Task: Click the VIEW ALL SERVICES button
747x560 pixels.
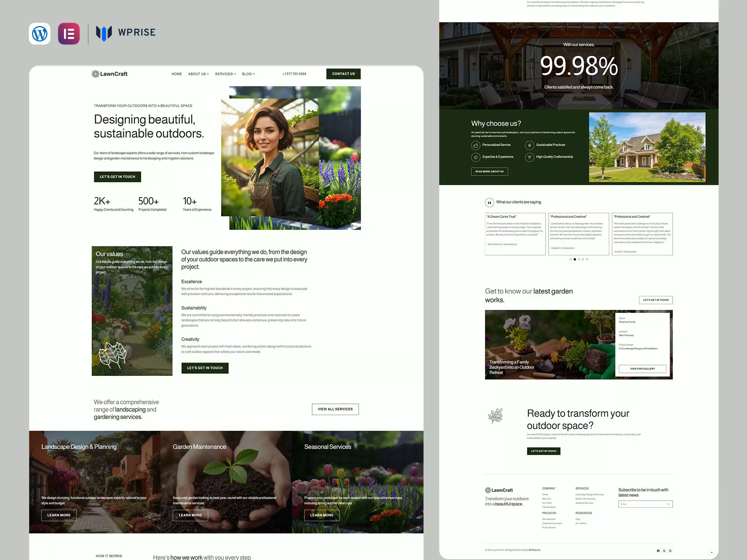Action: pos(335,409)
